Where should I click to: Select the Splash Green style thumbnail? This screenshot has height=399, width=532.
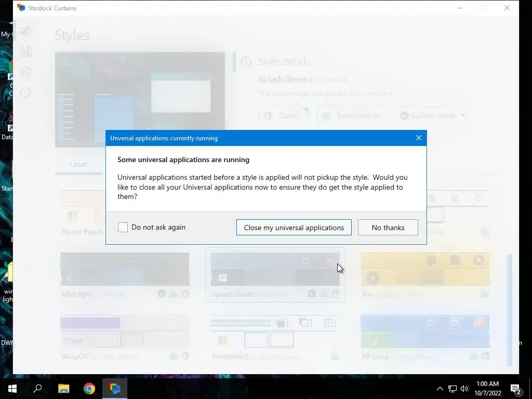(275, 275)
